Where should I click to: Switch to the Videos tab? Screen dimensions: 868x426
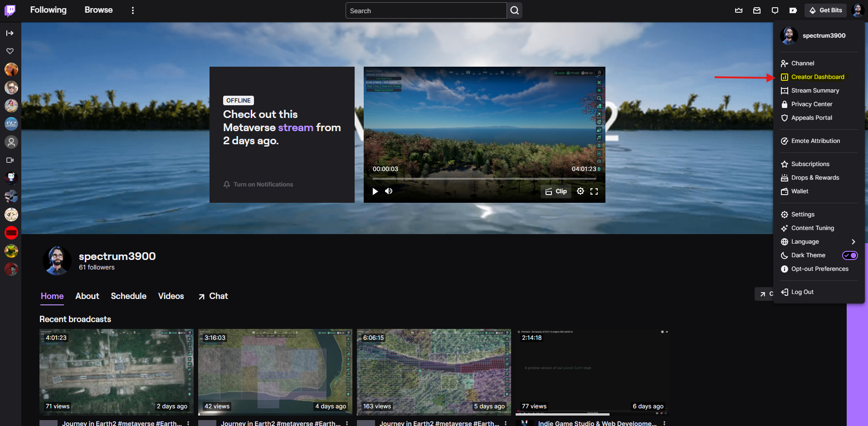[171, 296]
